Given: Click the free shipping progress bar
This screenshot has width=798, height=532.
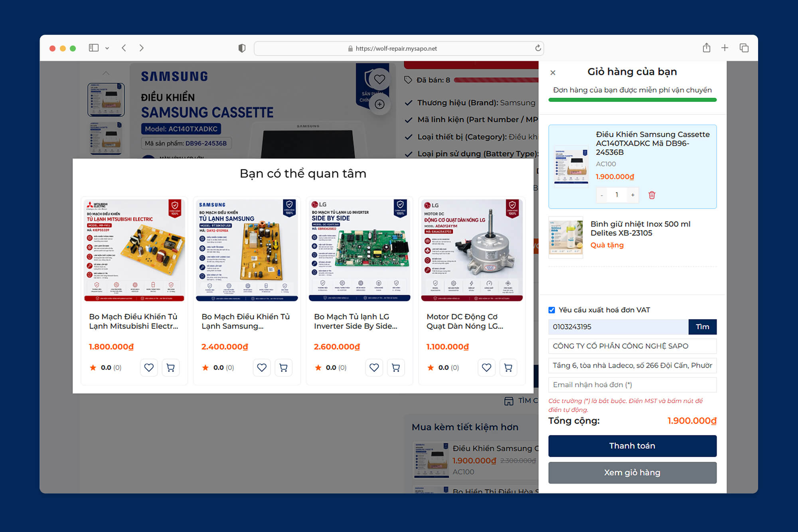Looking at the screenshot, I should tap(632, 100).
